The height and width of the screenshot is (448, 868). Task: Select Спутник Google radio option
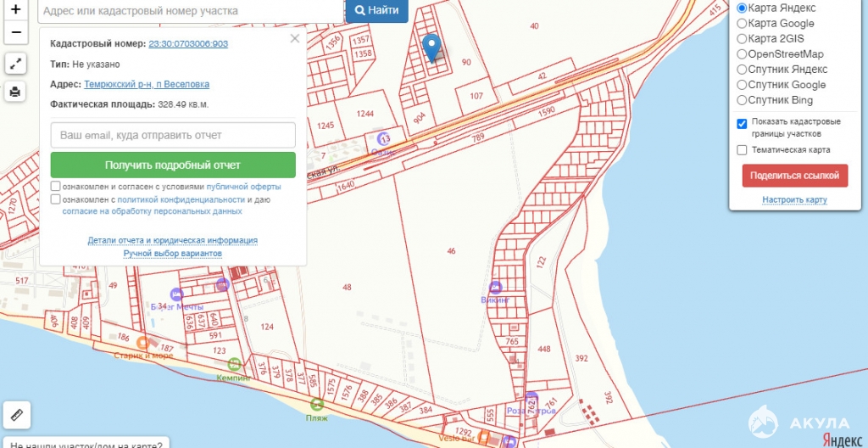pos(742,85)
